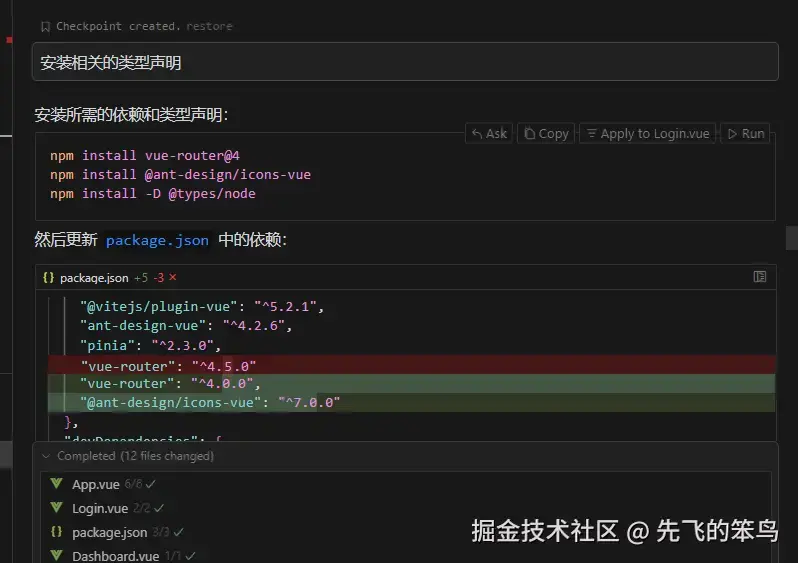Open package.json in changed files list
Image resolution: width=798 pixels, height=563 pixels.
click(109, 532)
